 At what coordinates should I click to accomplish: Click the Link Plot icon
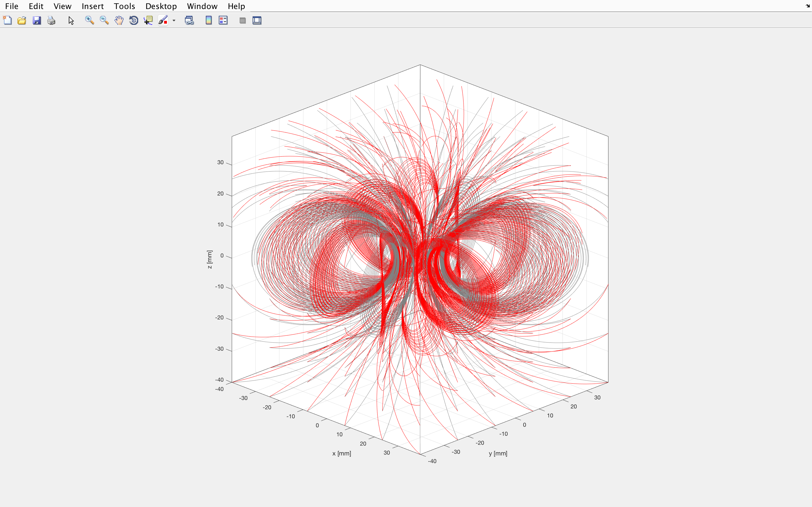click(189, 21)
